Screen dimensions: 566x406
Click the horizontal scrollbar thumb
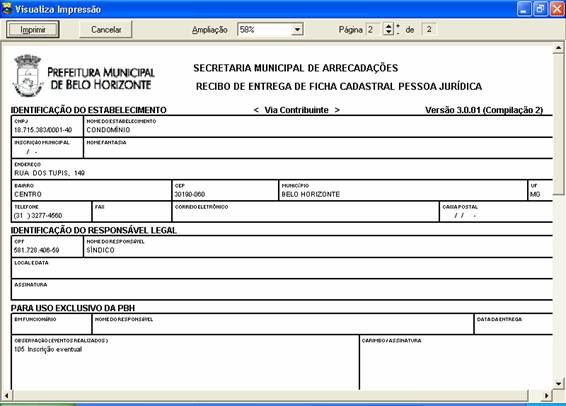tap(270, 396)
